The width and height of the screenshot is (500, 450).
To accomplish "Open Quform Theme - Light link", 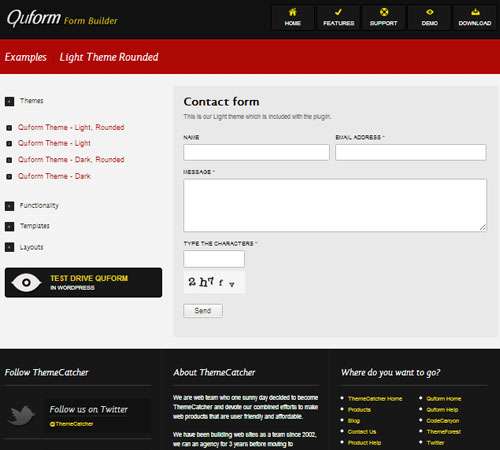I will click(x=54, y=143).
